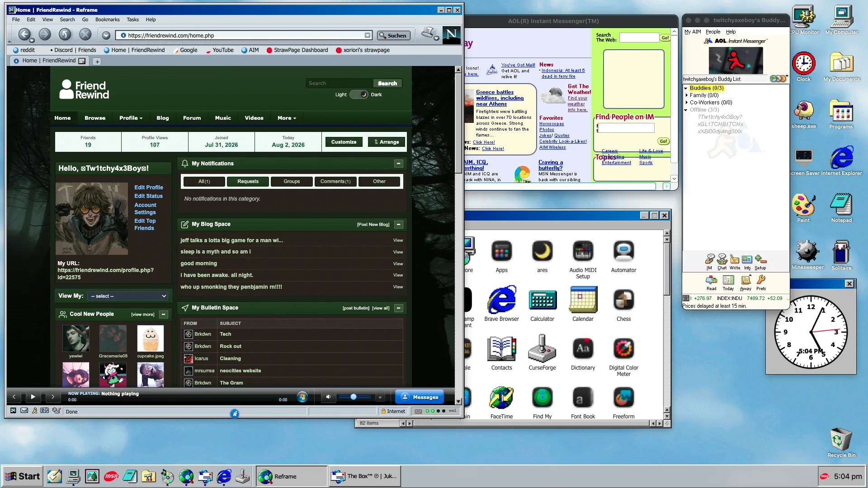Image resolution: width=868 pixels, height=488 pixels.
Task: Open IM icon in Buddy List
Action: pyautogui.click(x=710, y=262)
